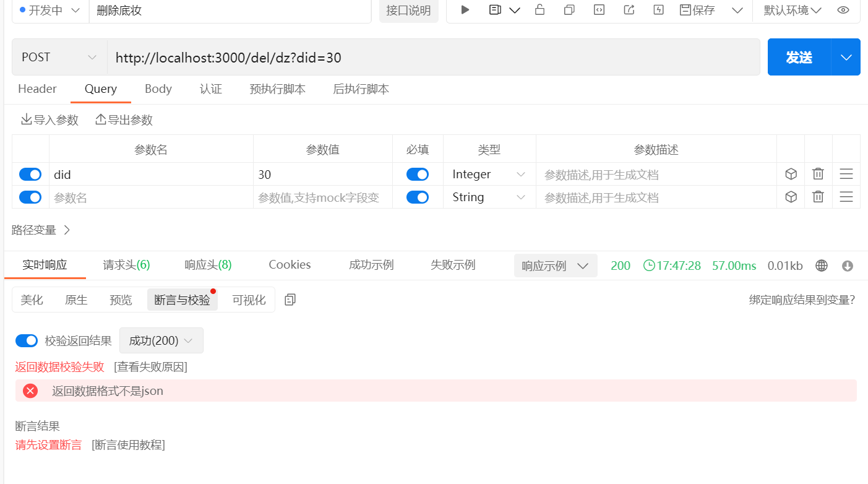
Task: Switch to 美化 view
Action: [x=32, y=300]
